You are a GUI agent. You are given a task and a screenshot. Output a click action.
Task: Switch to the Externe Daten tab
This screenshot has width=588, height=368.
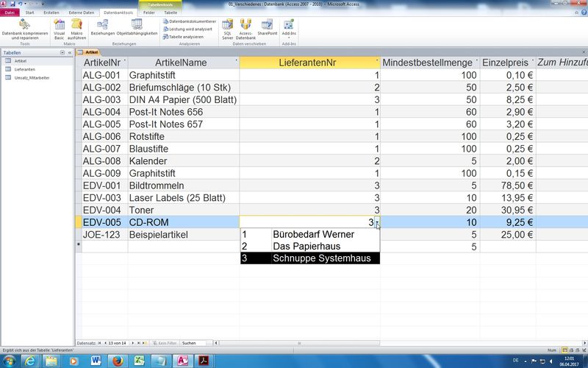pyautogui.click(x=81, y=13)
